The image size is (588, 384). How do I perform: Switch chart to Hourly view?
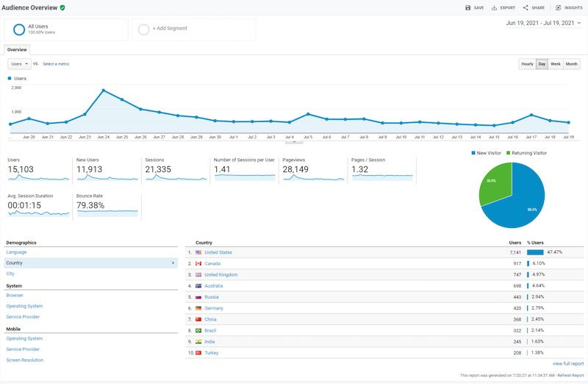coord(527,64)
